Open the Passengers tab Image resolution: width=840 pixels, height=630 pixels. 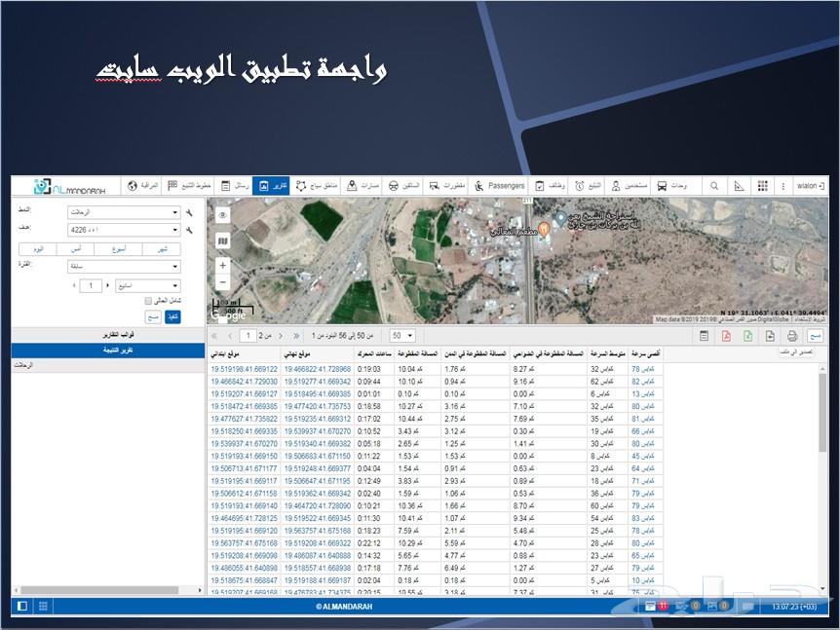499,186
